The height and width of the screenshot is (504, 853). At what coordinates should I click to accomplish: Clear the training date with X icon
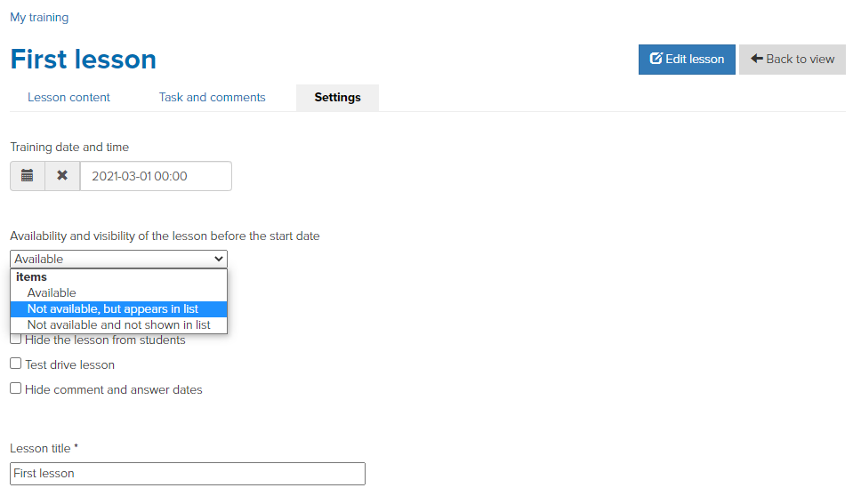point(62,176)
